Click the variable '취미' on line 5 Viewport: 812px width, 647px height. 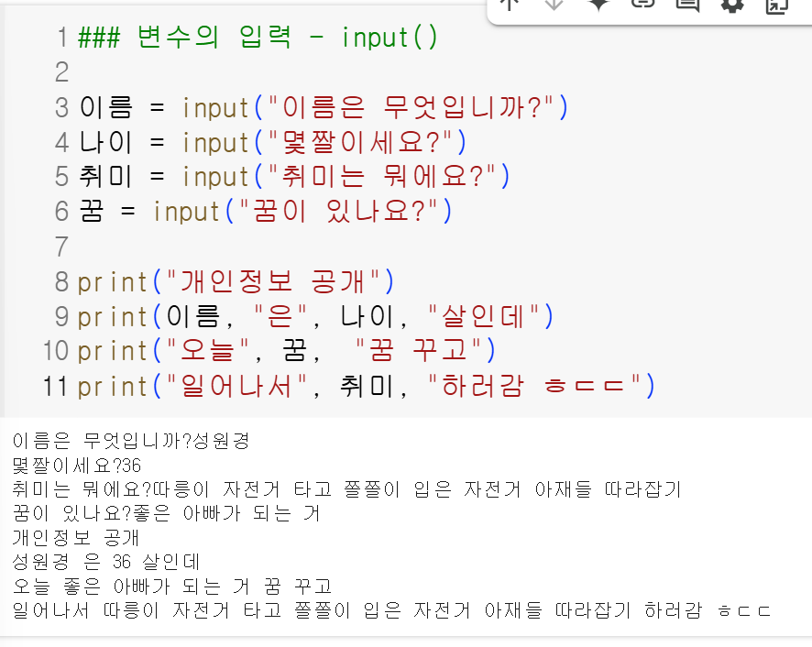[106, 177]
